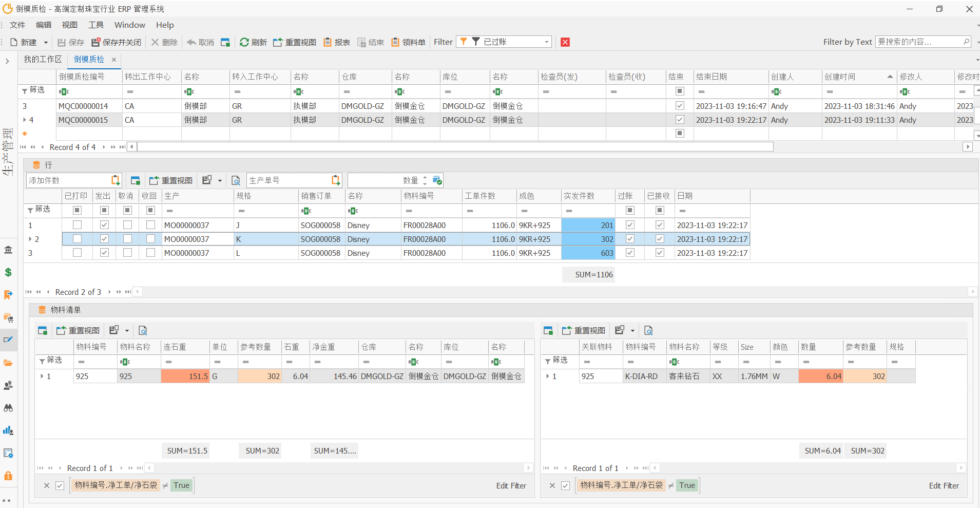Click the Filter by Text search field
Screen dimensions: 980x508
918,42
